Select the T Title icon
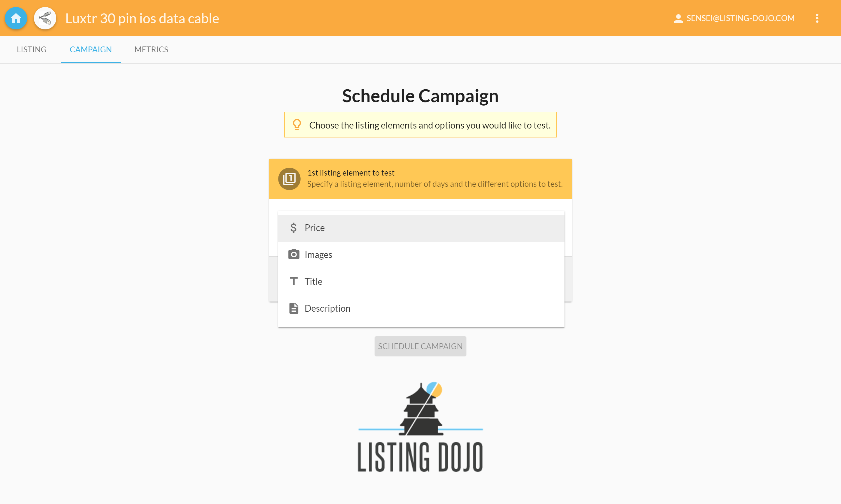This screenshot has height=504, width=841. 294,281
